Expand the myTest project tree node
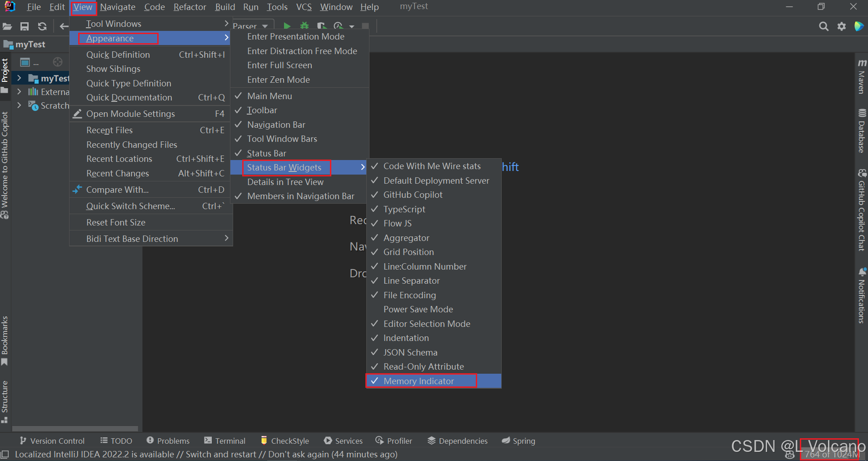Viewport: 868px width, 461px height. (19, 78)
